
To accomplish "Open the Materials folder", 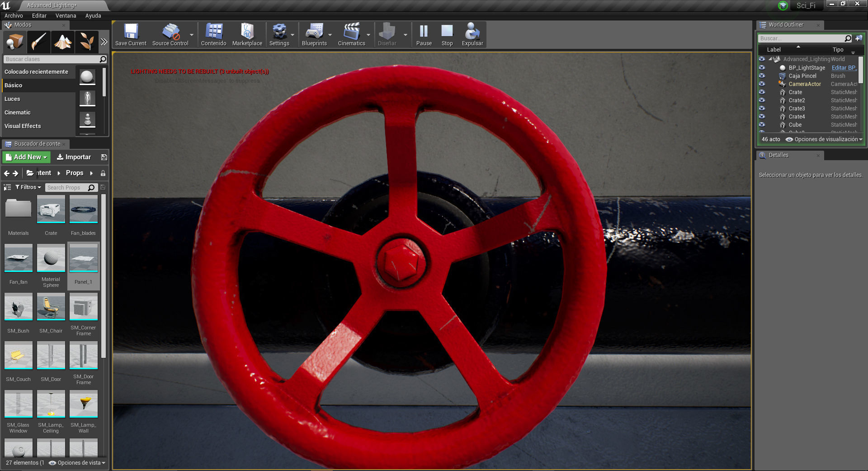I will click(x=19, y=209).
